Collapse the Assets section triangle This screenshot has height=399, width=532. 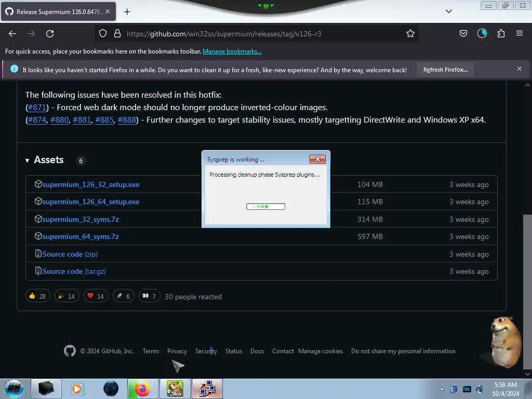[x=27, y=161]
